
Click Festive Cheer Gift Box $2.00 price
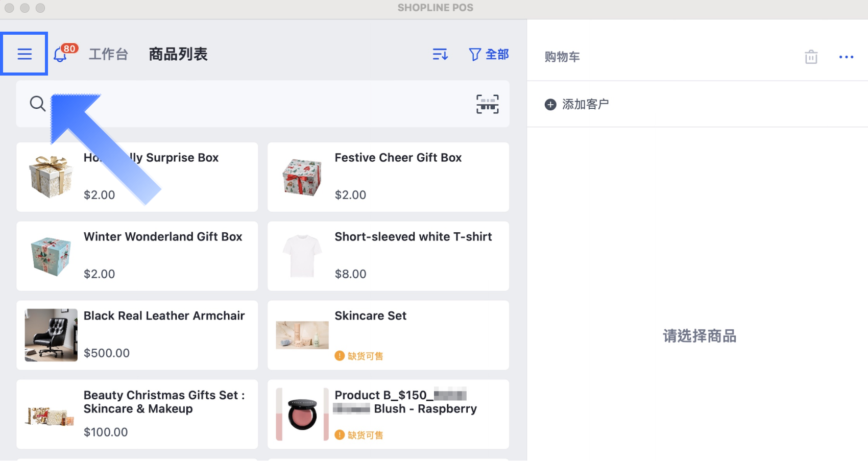coord(350,195)
